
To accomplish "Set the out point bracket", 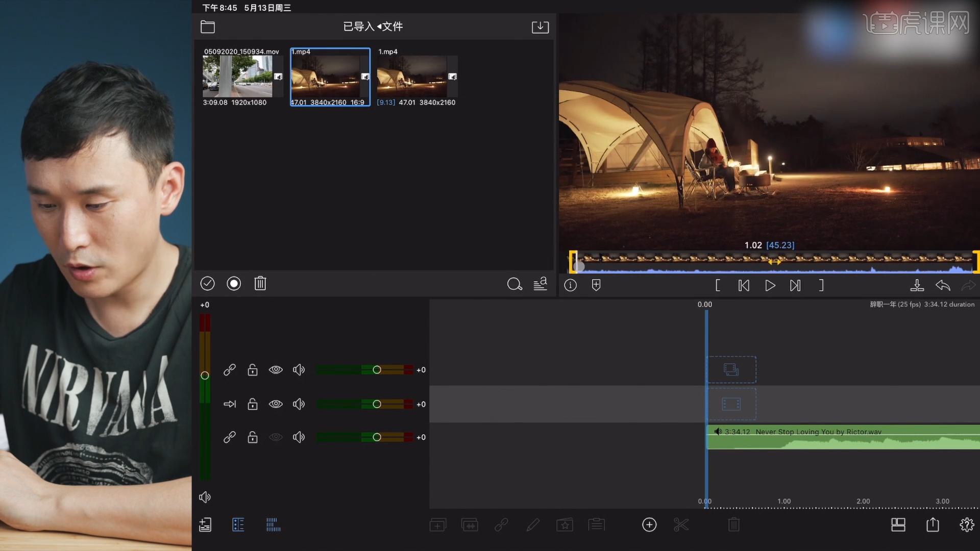I will click(821, 285).
